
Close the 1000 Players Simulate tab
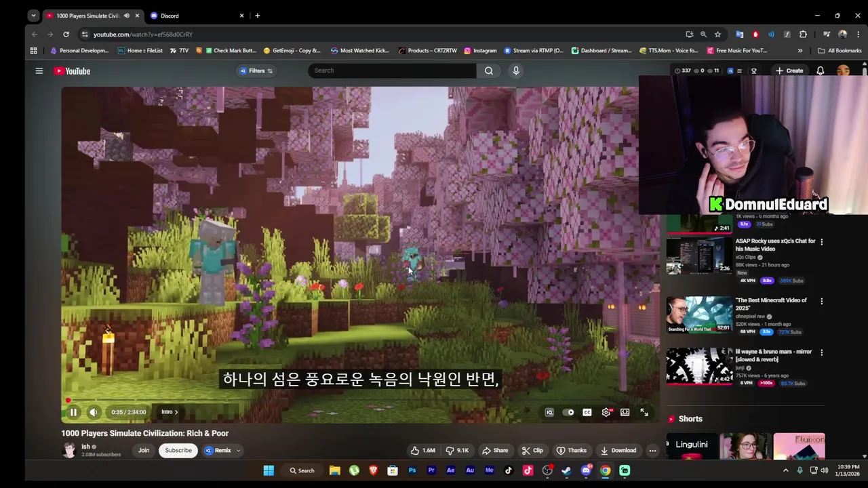tap(137, 16)
